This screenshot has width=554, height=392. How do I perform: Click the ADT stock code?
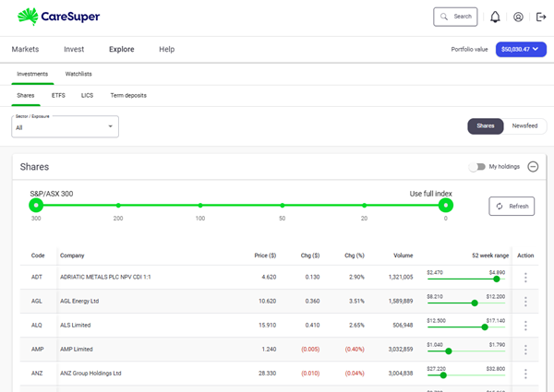(37, 277)
